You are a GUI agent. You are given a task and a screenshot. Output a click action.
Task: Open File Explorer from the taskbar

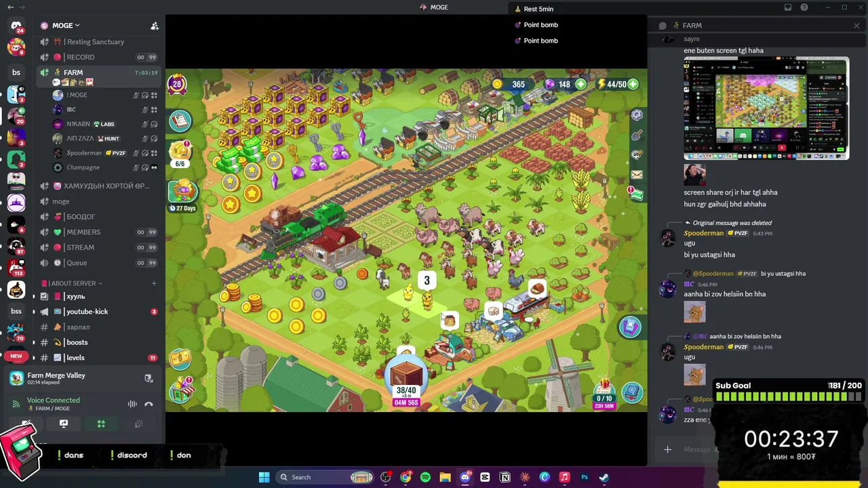pyautogui.click(x=445, y=477)
